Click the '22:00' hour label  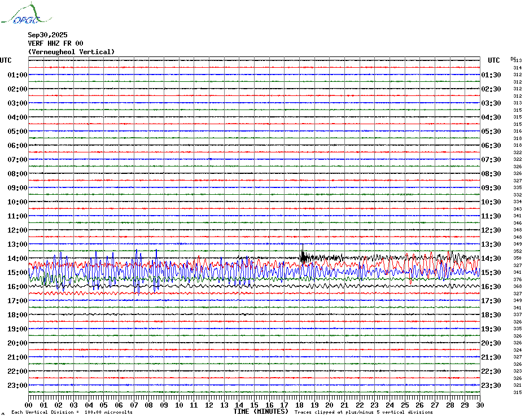(x=17, y=371)
